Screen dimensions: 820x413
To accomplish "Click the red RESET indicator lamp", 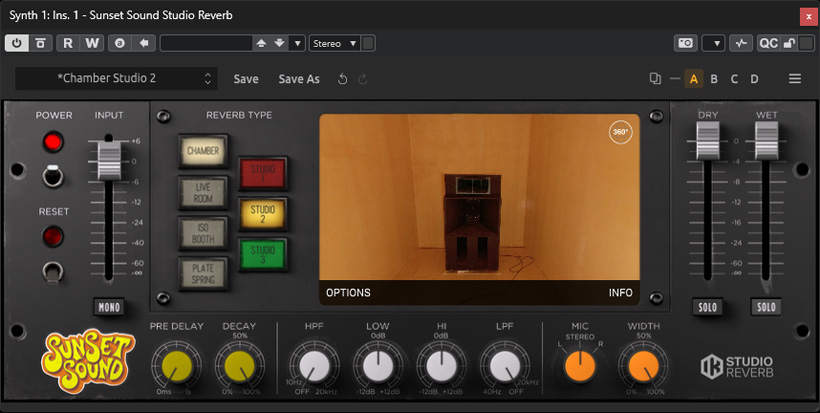I will click(x=53, y=236).
